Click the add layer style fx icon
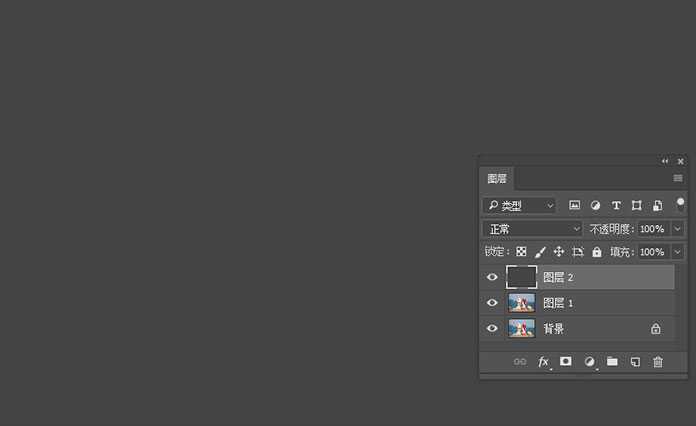The image size is (696, 426). click(x=544, y=361)
